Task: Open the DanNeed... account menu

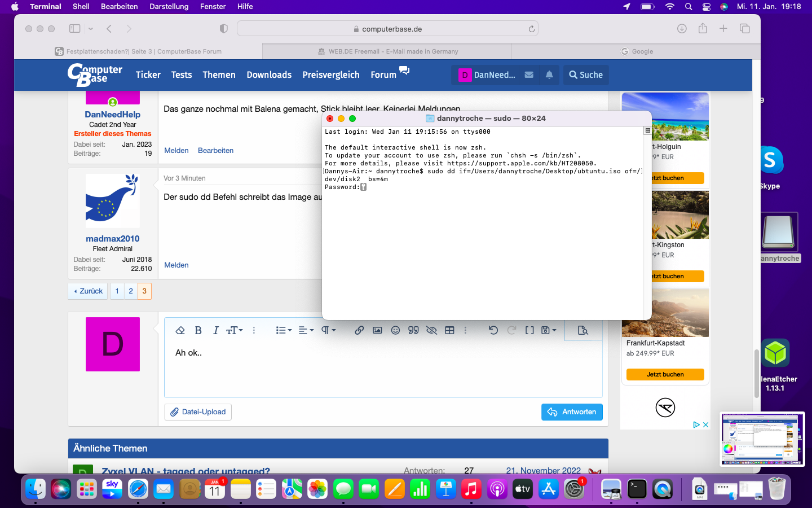Action: [487, 75]
